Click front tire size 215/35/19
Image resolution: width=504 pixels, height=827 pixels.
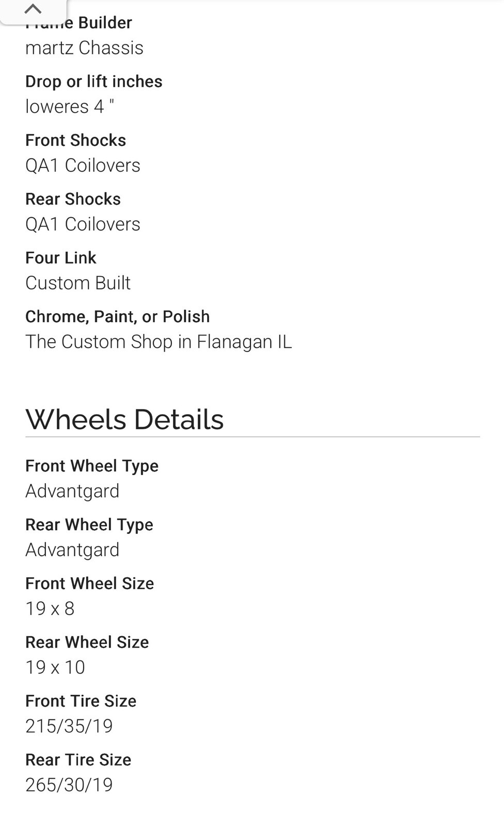[x=69, y=726]
